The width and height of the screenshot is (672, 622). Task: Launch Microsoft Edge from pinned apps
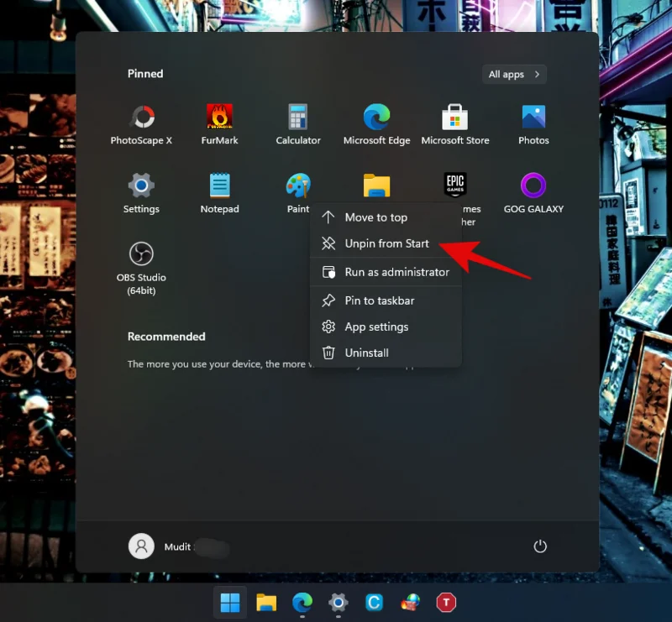click(x=376, y=118)
